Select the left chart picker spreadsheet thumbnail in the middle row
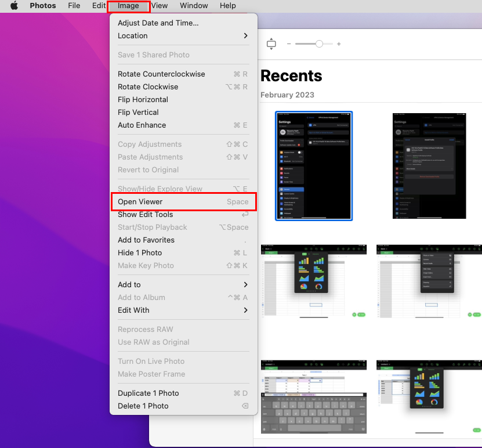Screen dimensions: 482x448 point(314,281)
